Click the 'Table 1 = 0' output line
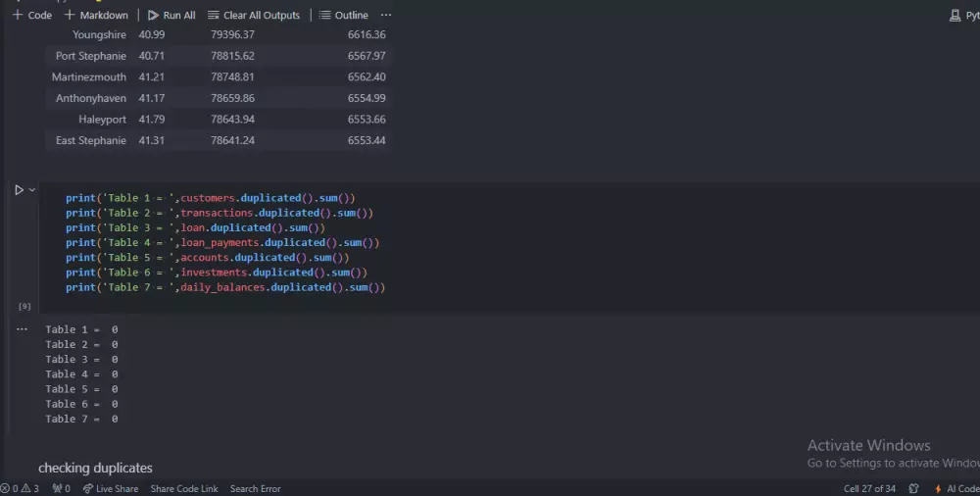Viewport: 980px width, 496px height. (81, 329)
